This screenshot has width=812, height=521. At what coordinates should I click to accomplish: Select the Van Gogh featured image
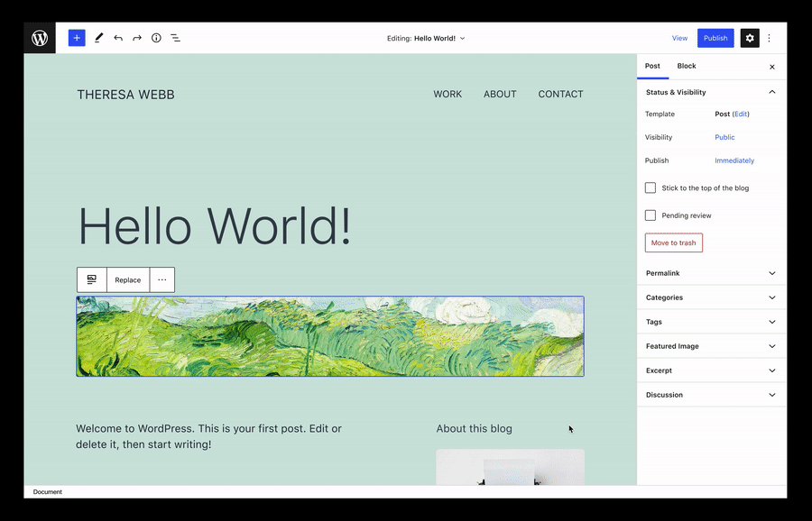[330, 336]
